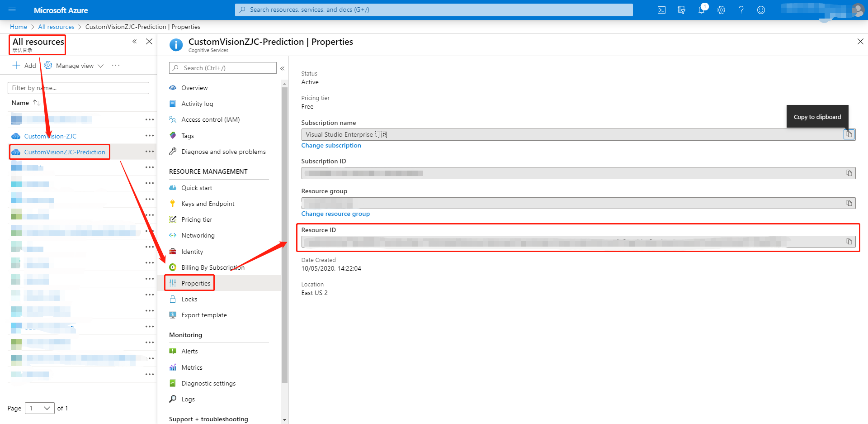
Task: Open the portal hamburger menu
Action: (12, 10)
